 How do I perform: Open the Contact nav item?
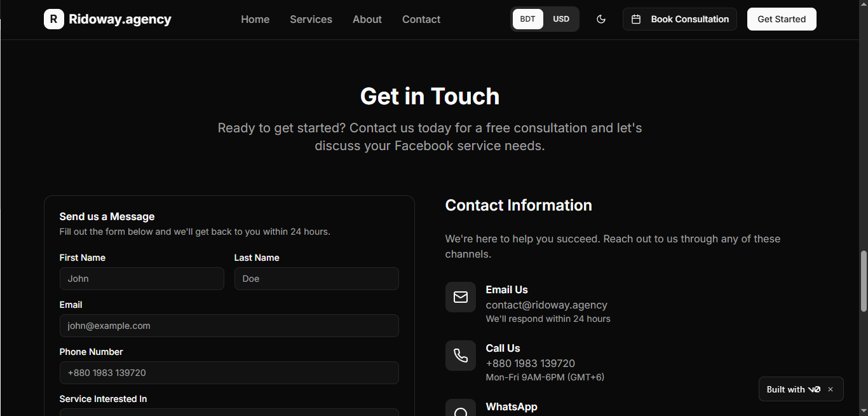(x=421, y=20)
